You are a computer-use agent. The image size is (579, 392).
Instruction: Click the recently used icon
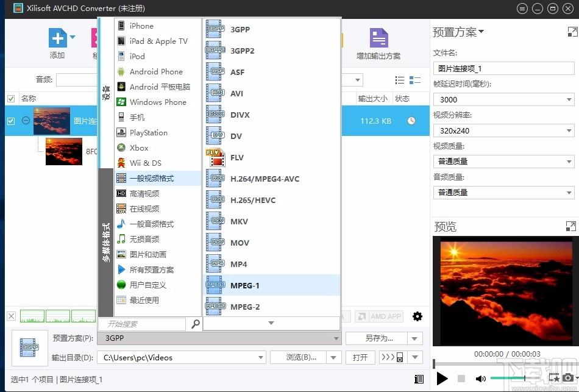121,300
